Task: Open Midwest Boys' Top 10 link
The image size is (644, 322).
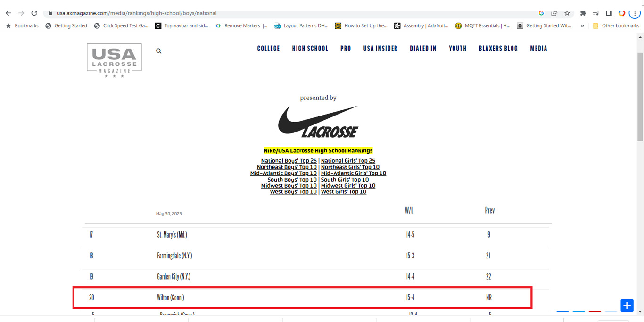Action: 289,186
